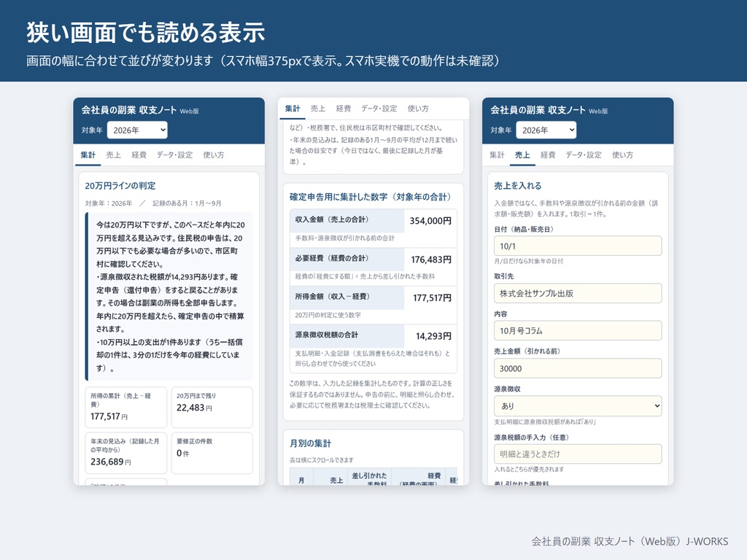
Task: Click the J-WORKS footer text
Action: [x=707, y=542]
